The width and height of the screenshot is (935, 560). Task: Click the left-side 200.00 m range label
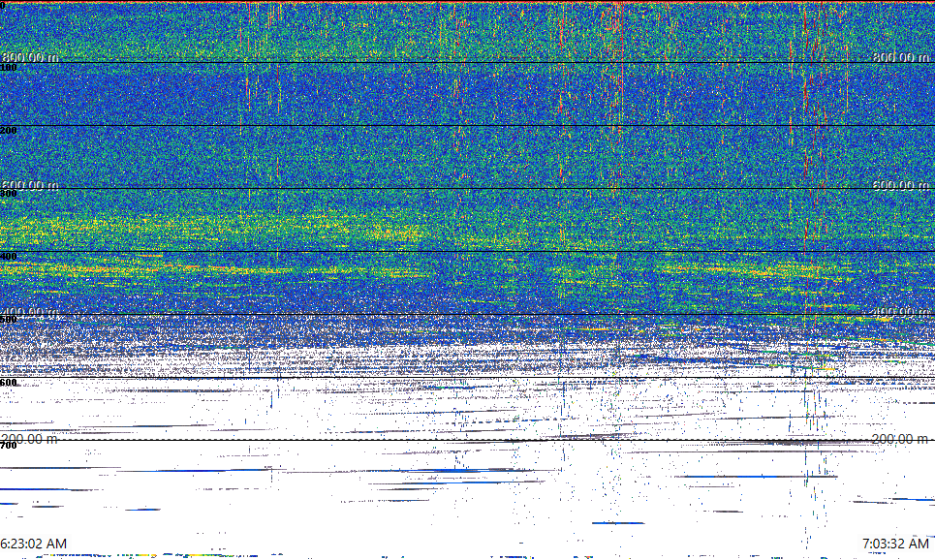click(30, 439)
